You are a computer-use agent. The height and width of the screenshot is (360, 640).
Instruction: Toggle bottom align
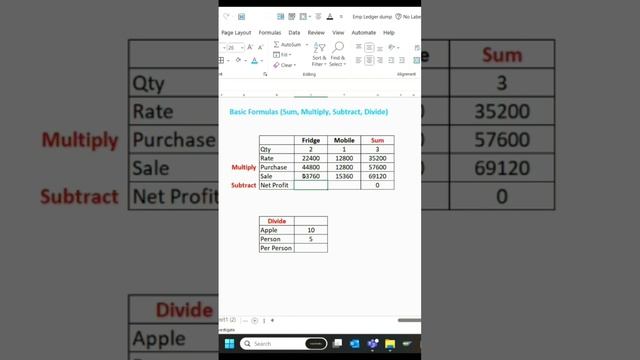coord(380,48)
